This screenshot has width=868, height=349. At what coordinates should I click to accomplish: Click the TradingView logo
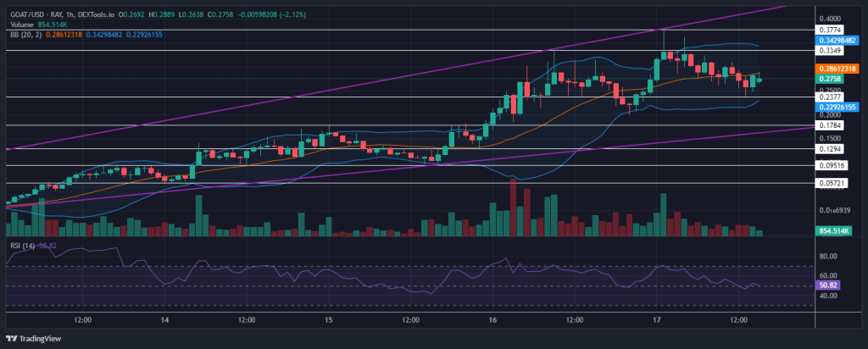pyautogui.click(x=33, y=339)
